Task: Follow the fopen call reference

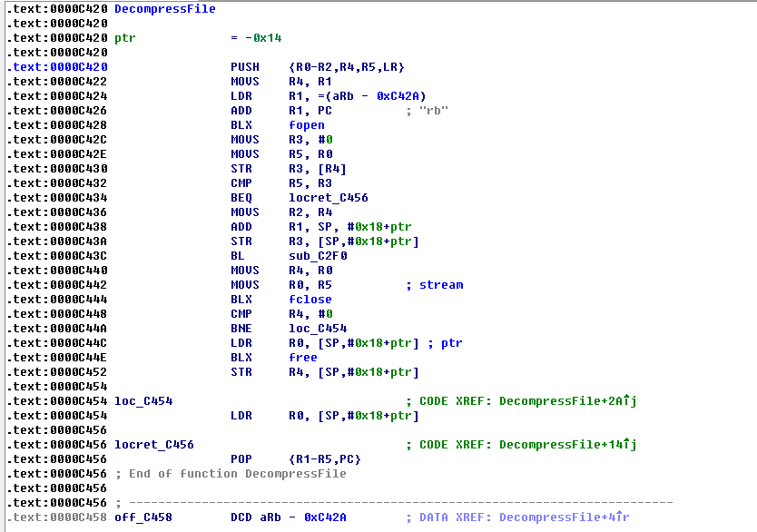Action: (307, 125)
